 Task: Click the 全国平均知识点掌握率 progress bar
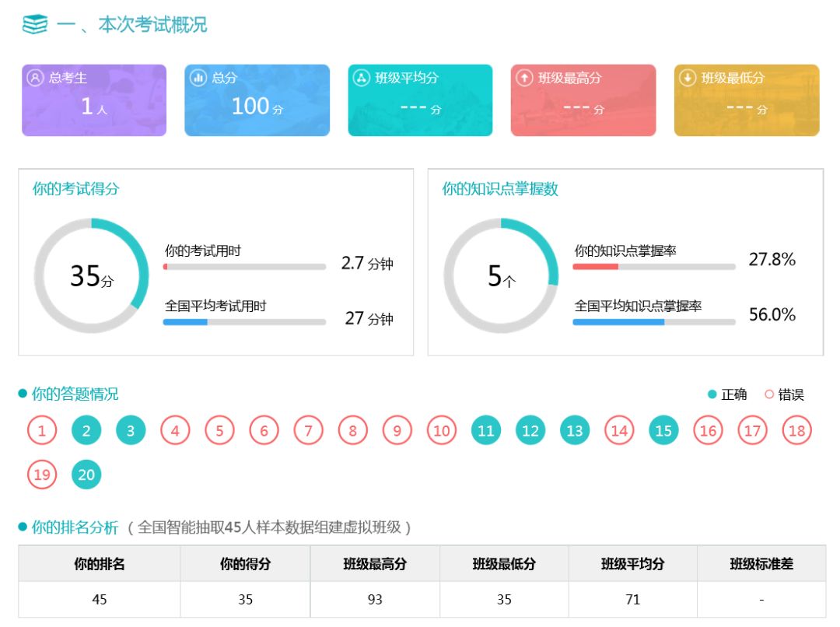coord(653,321)
